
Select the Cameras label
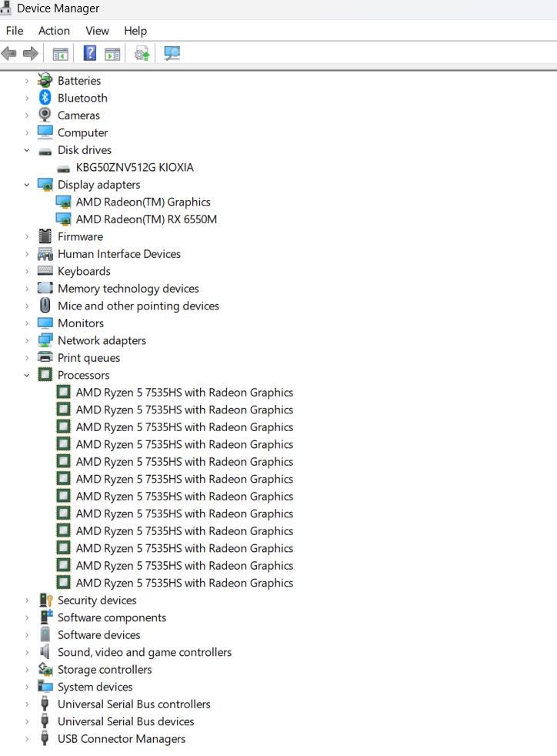pos(78,115)
